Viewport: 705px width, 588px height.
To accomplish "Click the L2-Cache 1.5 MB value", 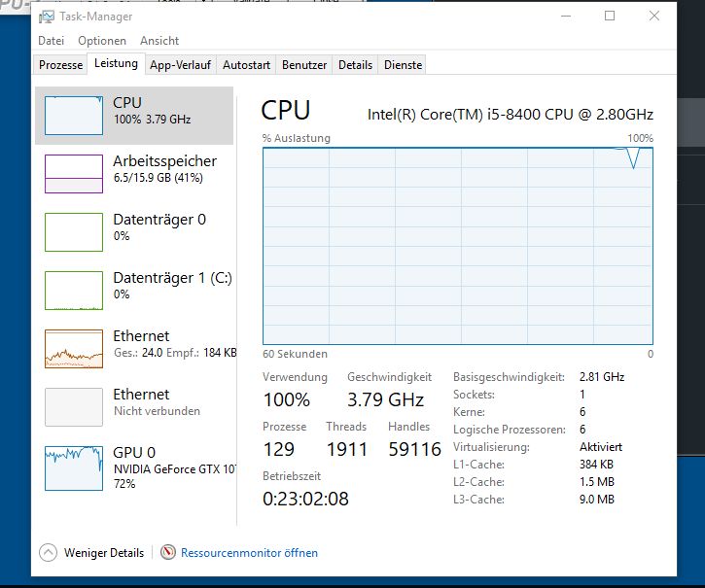I will click(x=597, y=482).
